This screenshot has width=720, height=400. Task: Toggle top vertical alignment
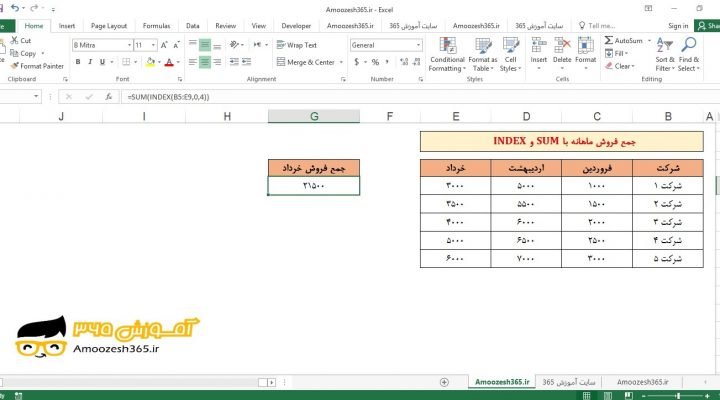point(193,45)
